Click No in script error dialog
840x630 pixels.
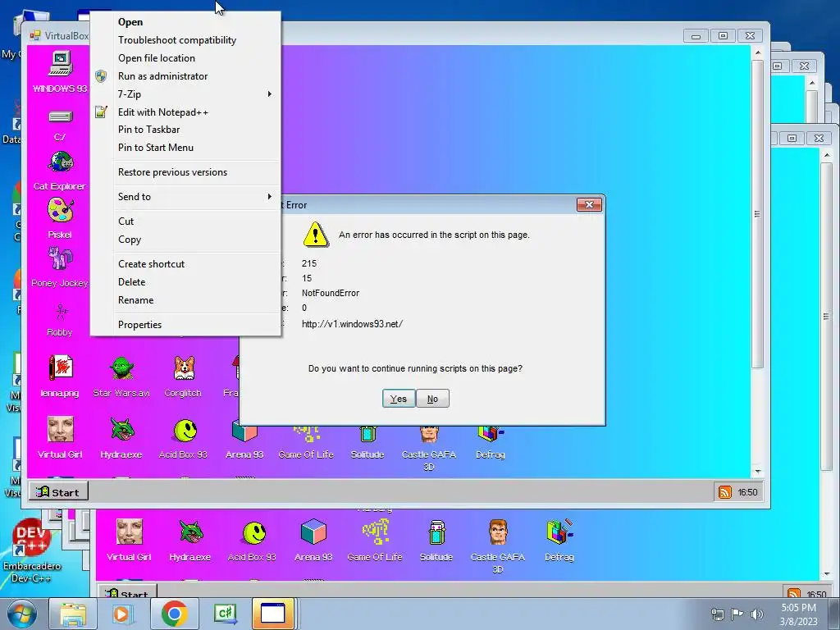point(432,399)
